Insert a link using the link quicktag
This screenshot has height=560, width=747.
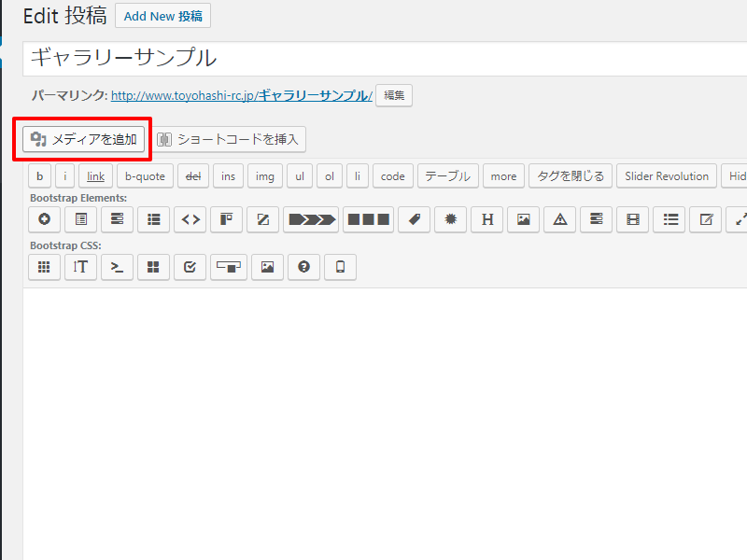[x=96, y=176]
